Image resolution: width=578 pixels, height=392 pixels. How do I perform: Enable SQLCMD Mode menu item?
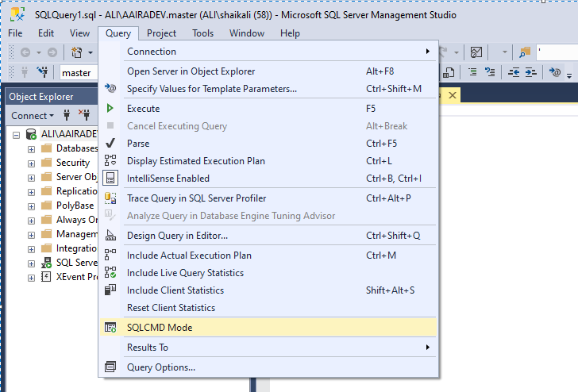[268, 328]
